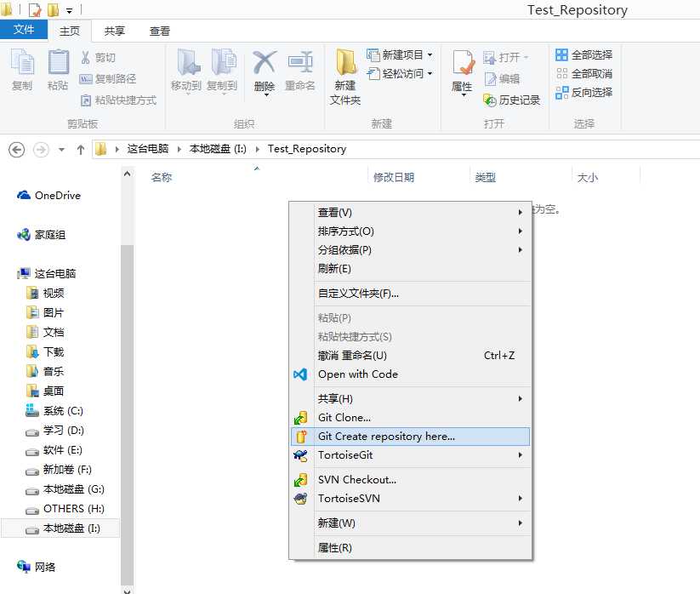Click the navigation pane scroll up arrow
The width and height of the screenshot is (700, 594).
[128, 174]
